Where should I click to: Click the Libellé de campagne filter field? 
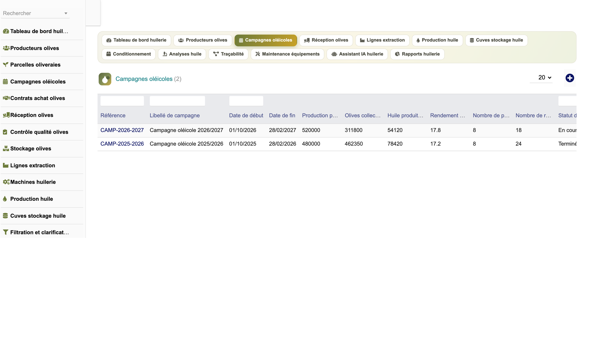(x=177, y=101)
